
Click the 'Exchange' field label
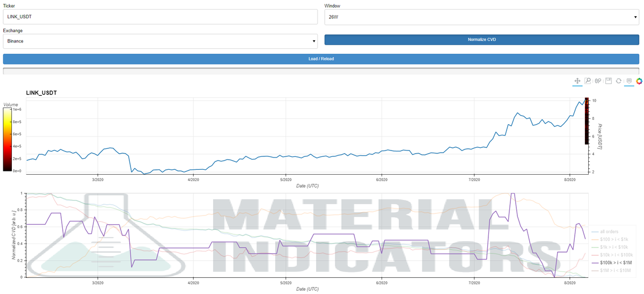[13, 31]
